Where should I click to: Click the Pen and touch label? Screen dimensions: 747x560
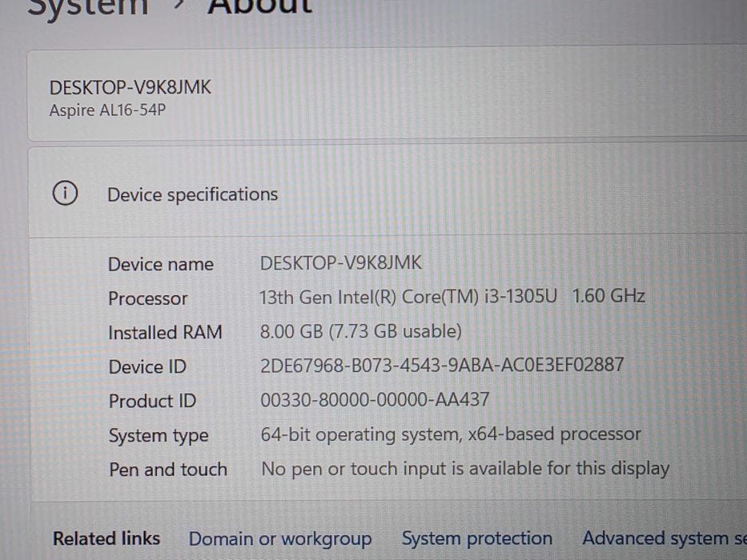click(x=168, y=470)
